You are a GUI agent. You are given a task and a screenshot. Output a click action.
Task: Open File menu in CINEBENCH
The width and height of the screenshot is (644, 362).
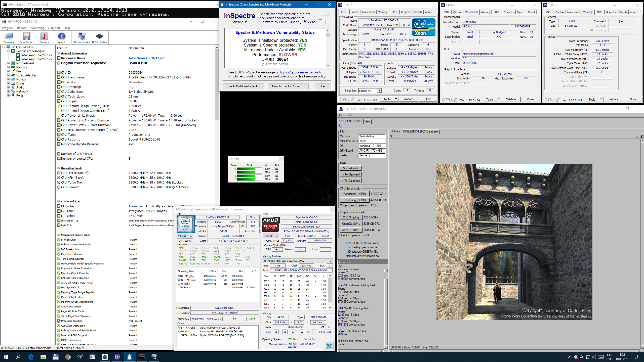341,115
